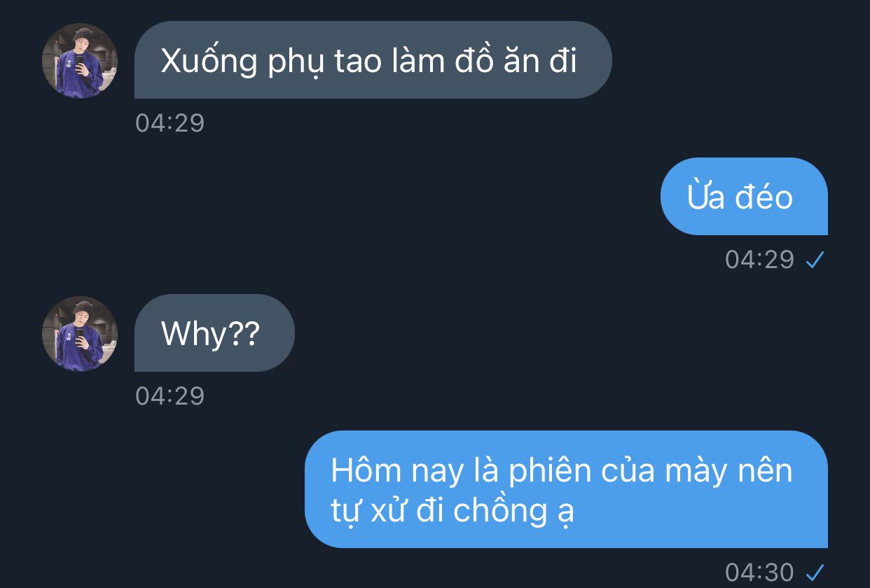Select the 'Xuống phụ tao làm đồ ăn đi' bubble
This screenshot has width=870, height=588.
(x=373, y=60)
